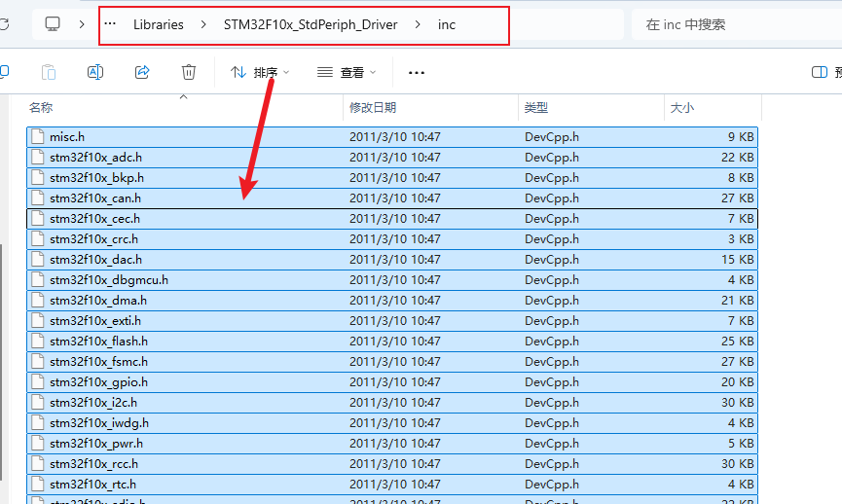842x504 pixels.
Task: Select the stm32f10x_dac.h file
Action: click(392, 259)
